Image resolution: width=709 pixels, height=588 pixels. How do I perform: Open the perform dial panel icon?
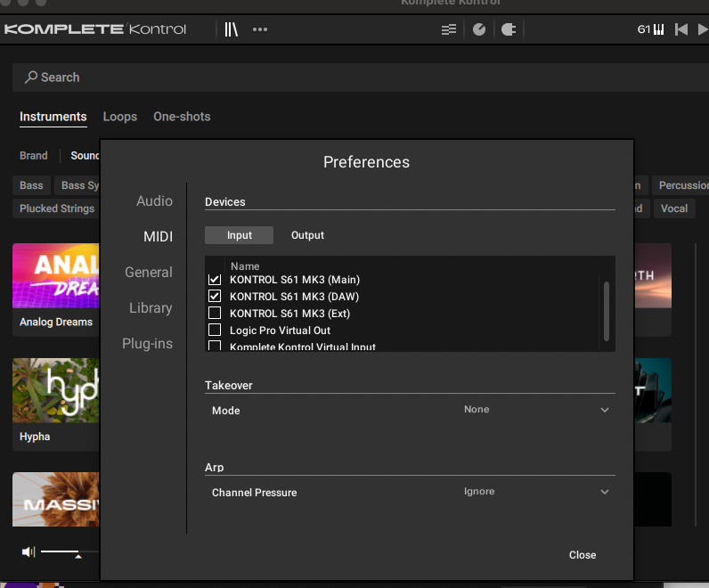tap(479, 29)
